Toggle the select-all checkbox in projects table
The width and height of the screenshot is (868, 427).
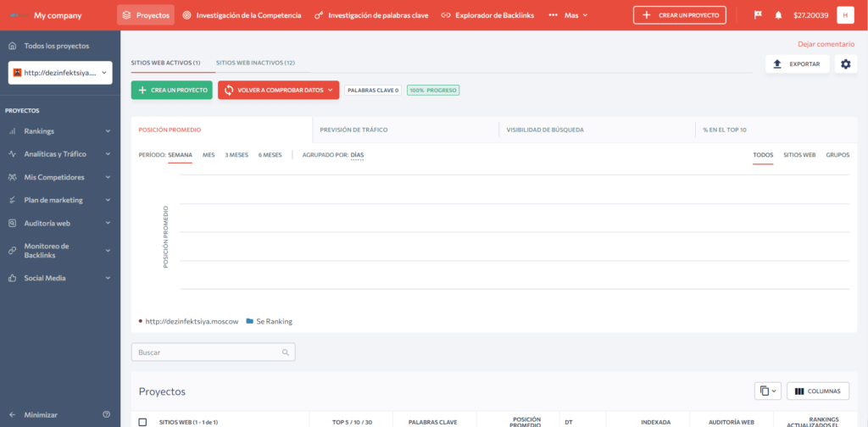tap(142, 422)
